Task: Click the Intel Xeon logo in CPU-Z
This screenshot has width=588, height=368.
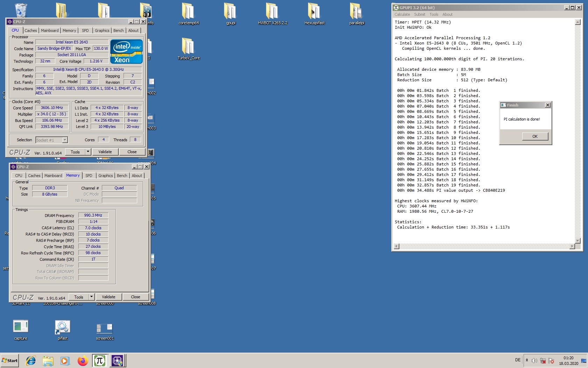Action: tap(126, 51)
